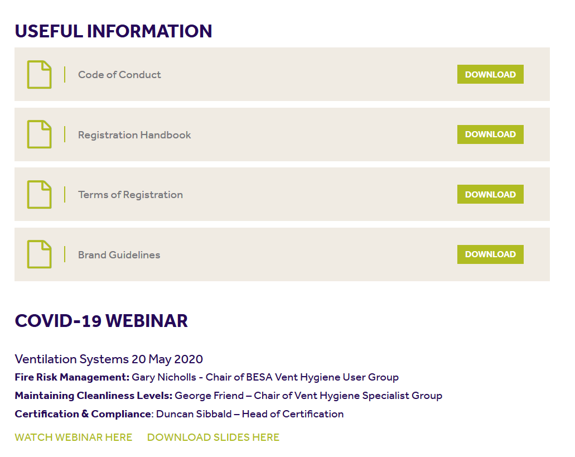Select the Registration Handbook title text
The width and height of the screenshot is (575, 457).
pos(134,135)
